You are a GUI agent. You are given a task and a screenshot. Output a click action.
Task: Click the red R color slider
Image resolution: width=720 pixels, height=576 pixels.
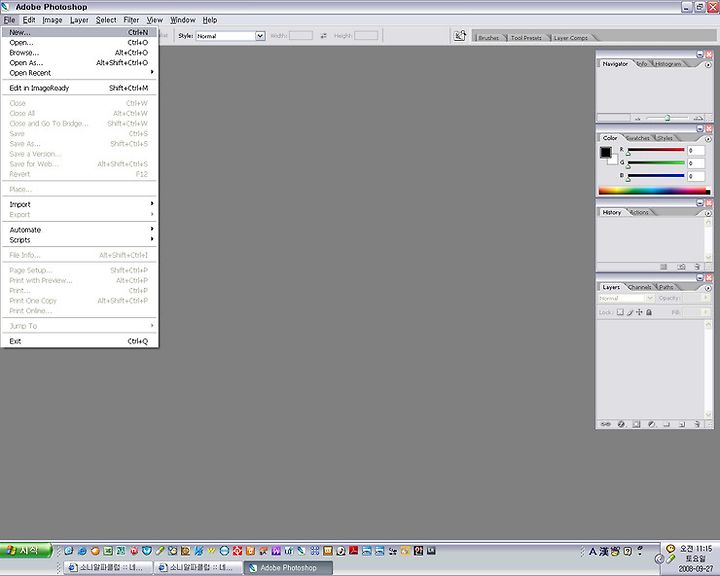(656, 150)
